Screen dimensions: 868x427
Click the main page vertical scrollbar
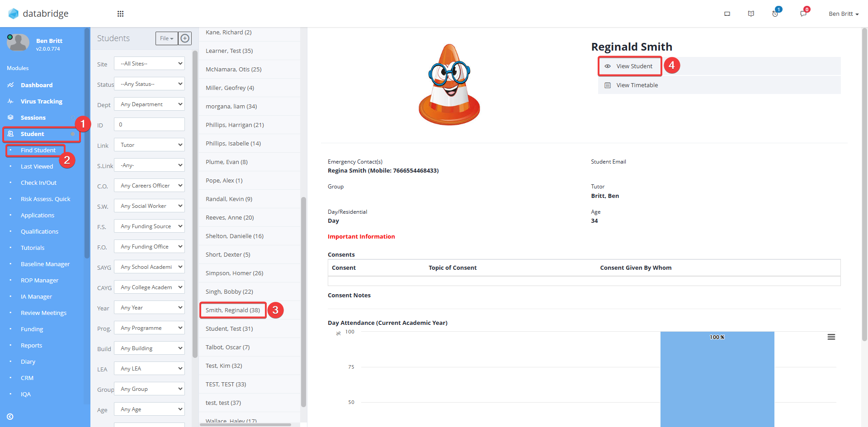tap(864, 184)
